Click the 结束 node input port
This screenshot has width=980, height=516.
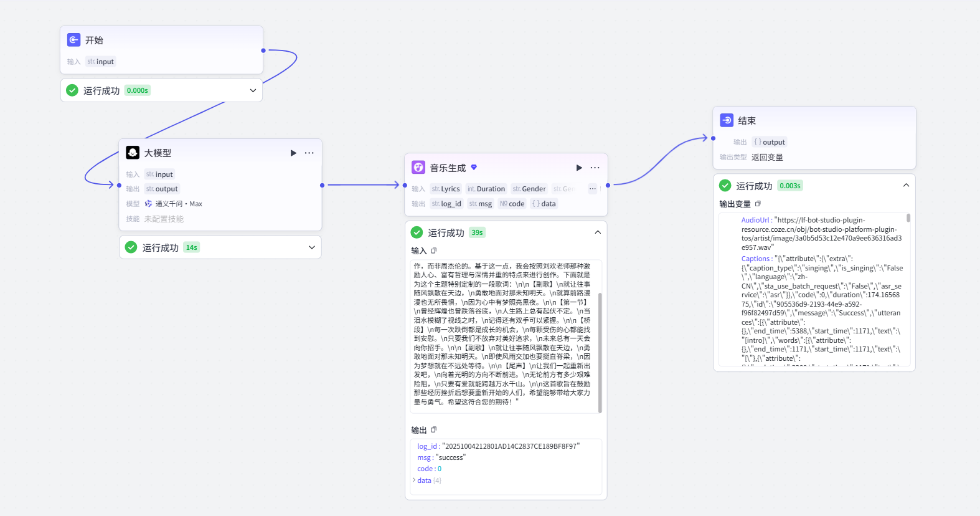(x=713, y=138)
